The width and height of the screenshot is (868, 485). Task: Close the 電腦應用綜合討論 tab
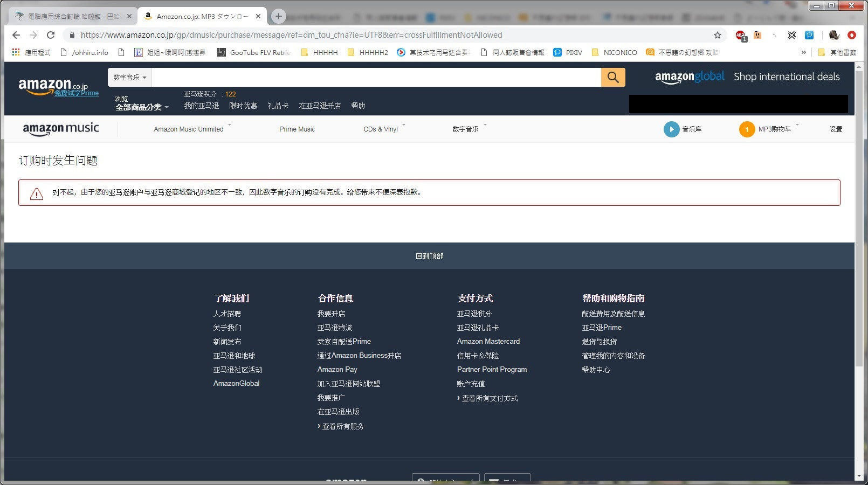129,16
